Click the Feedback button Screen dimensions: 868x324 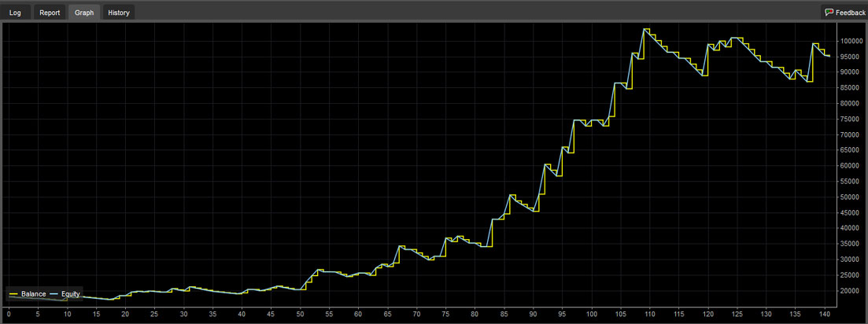tap(844, 12)
